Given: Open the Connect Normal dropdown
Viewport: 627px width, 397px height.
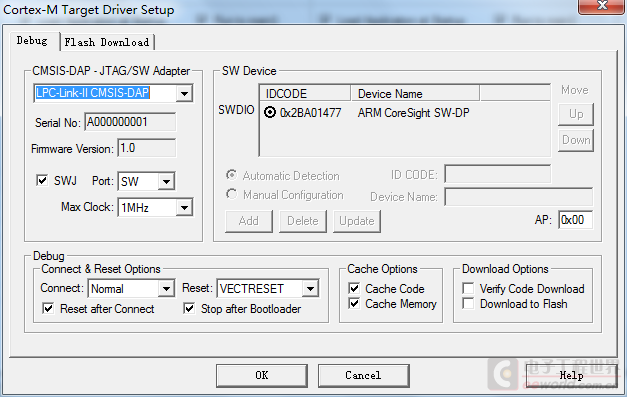Looking at the screenshot, I should click(166, 289).
